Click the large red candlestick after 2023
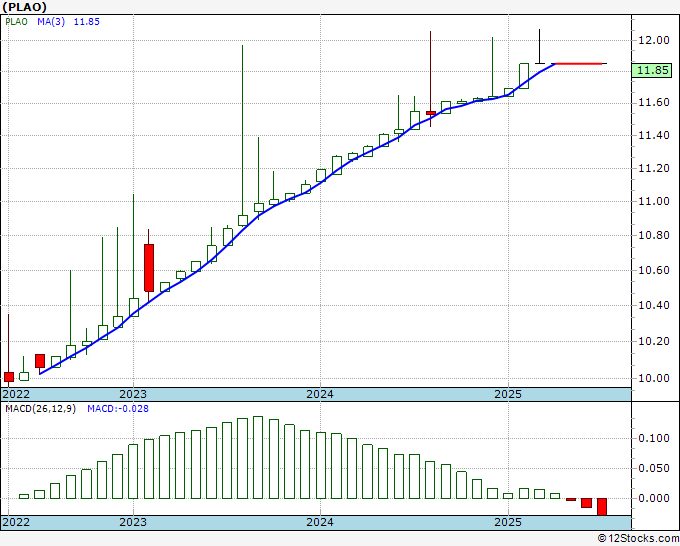 pyautogui.click(x=149, y=268)
